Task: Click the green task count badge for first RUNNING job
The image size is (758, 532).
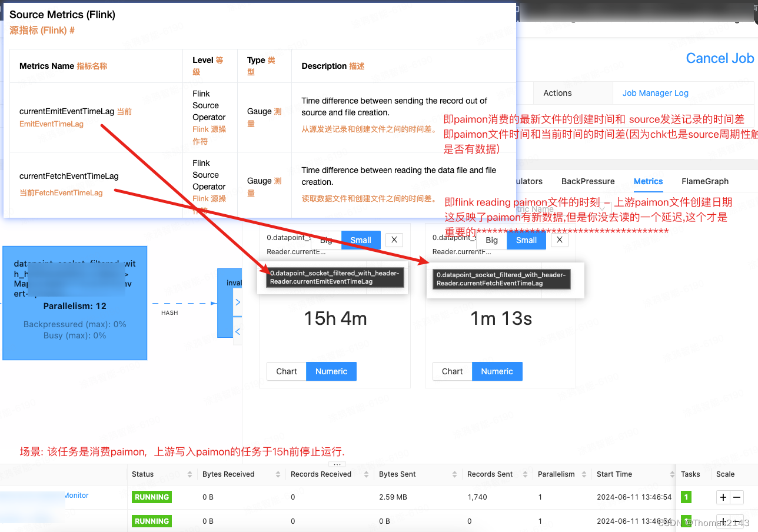Action: tap(686, 497)
